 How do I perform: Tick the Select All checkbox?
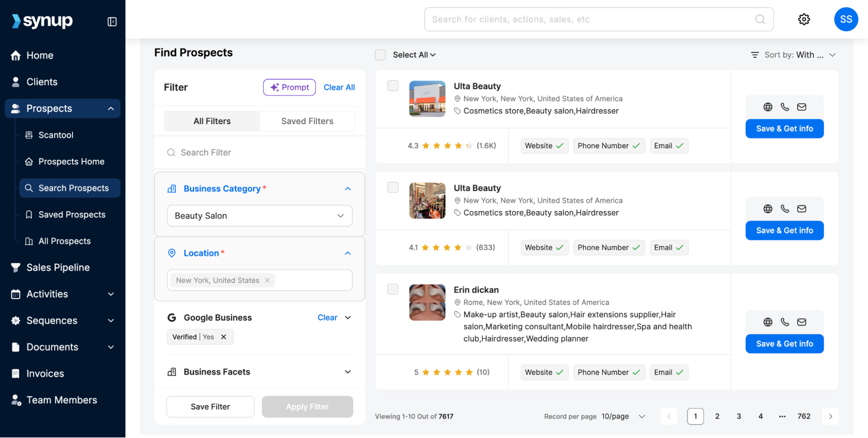point(380,55)
